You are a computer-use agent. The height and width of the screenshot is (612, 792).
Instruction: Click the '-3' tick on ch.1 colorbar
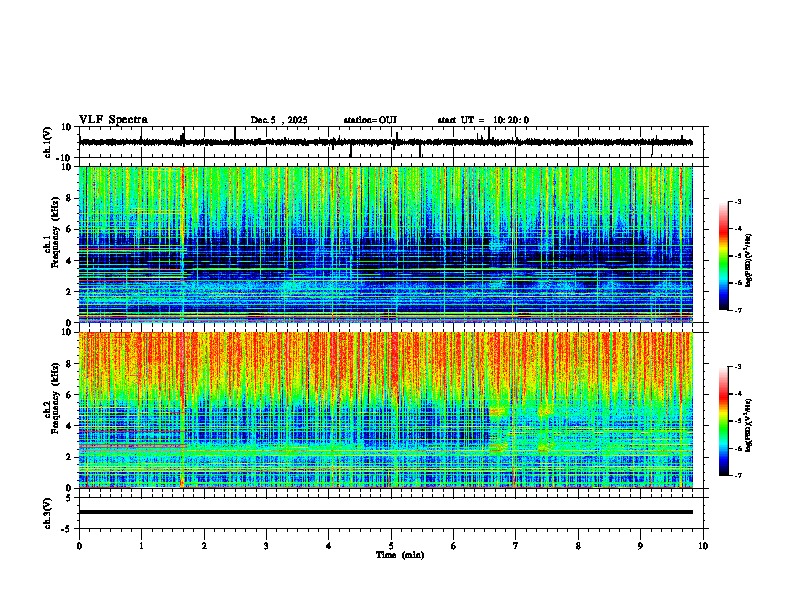tap(737, 202)
